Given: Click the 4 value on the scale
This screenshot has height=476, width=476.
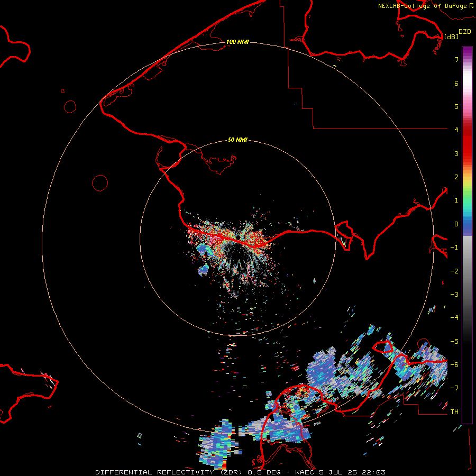Looking at the screenshot, I should (456, 130).
